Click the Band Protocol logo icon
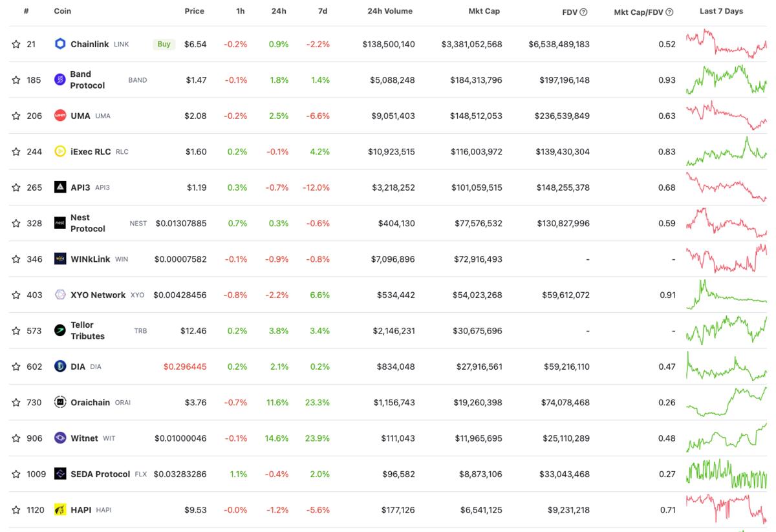776x532 pixels. click(60, 80)
